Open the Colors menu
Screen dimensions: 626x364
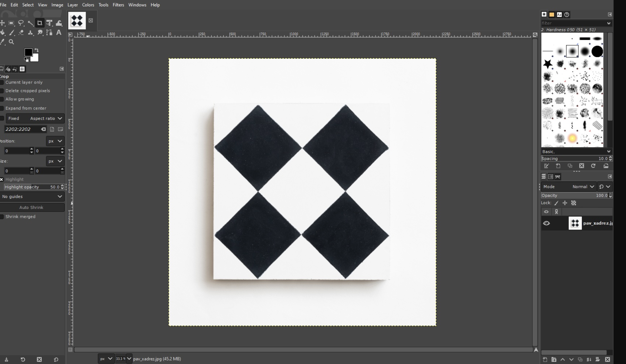[88, 5]
